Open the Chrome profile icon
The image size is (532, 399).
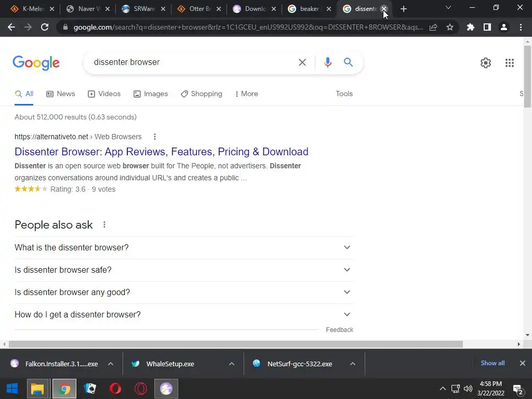pyautogui.click(x=504, y=27)
